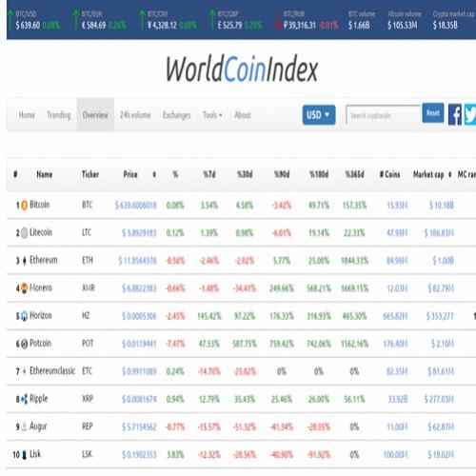Viewport: 476px width, 476px height.
Task: Click Augur market cap $ 62.87M
Action: tap(441, 426)
